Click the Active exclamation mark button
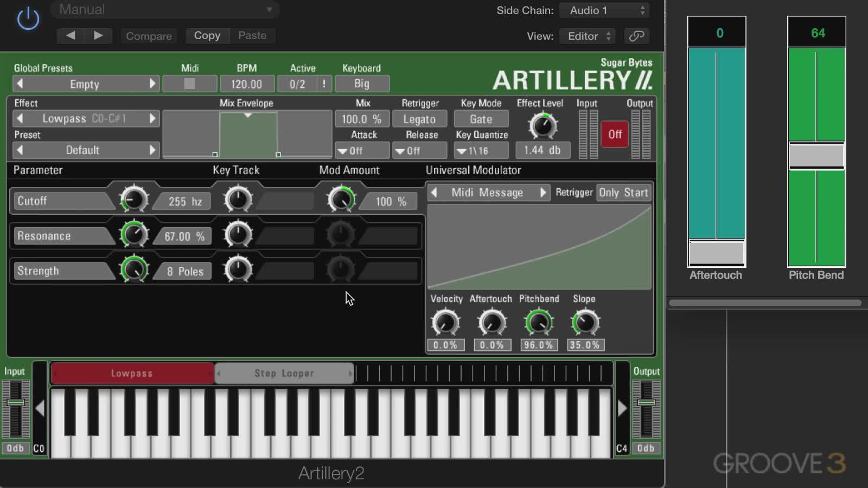868x488 pixels. (x=324, y=84)
